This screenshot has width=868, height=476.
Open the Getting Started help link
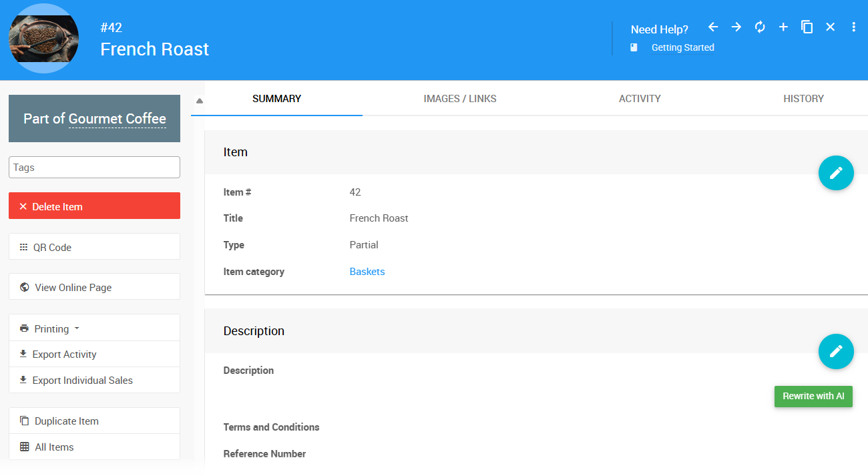point(682,47)
